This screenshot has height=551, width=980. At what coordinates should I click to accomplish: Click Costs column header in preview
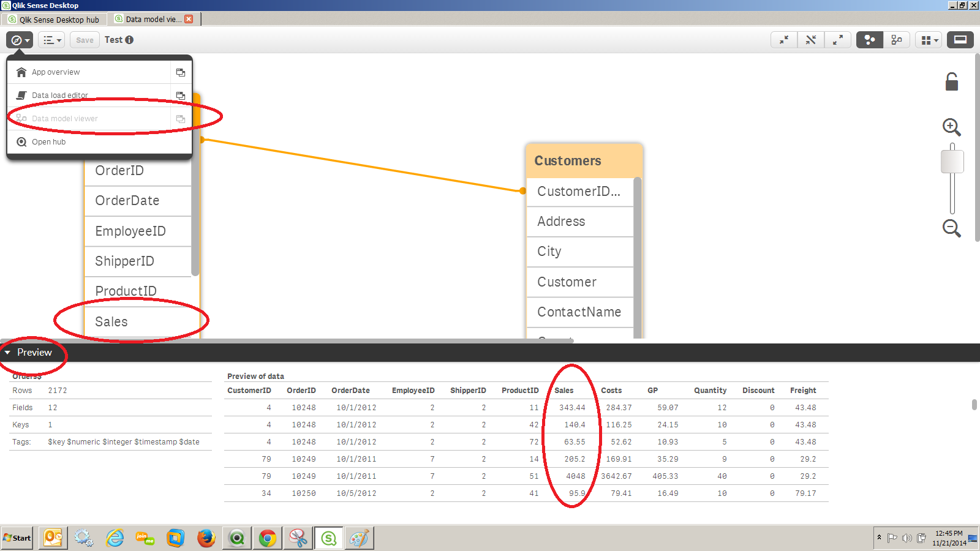[x=611, y=391]
